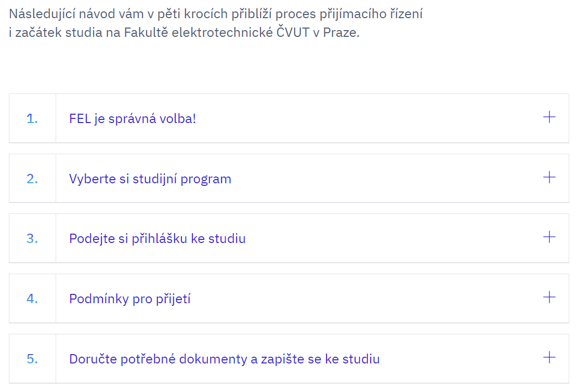Expand the last accordion panel about enrollment documents

312,358
